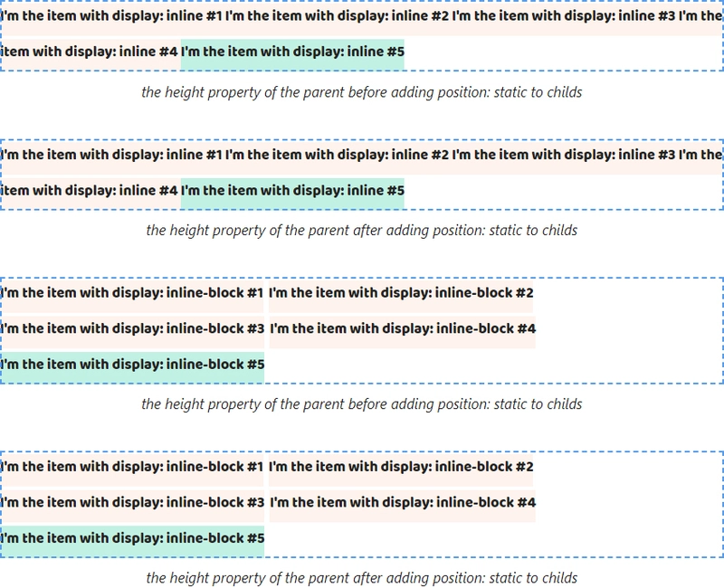Select inline #2 item in the 'after adding' box

pos(337,155)
